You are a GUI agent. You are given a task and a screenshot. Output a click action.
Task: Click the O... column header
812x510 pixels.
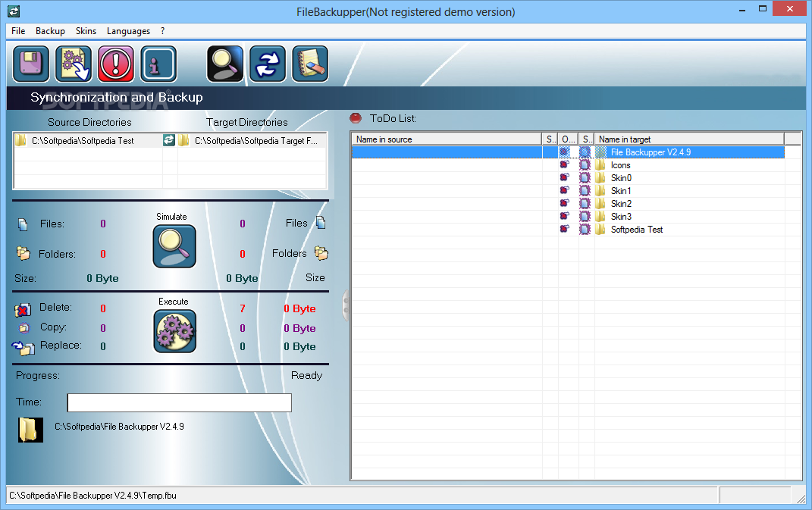tap(568, 139)
